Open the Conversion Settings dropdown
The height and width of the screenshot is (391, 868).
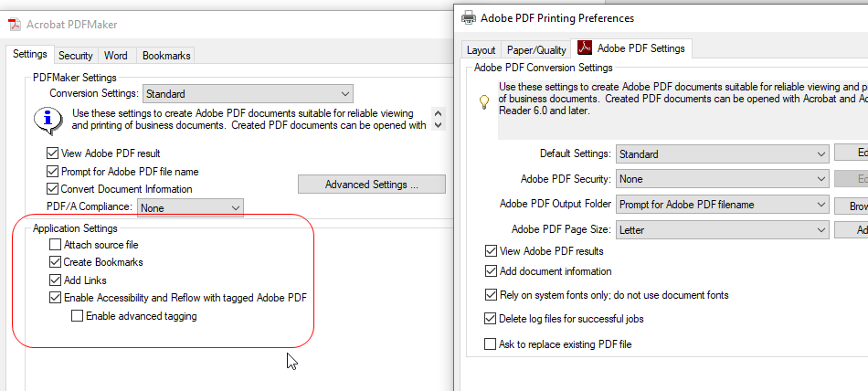(248, 93)
